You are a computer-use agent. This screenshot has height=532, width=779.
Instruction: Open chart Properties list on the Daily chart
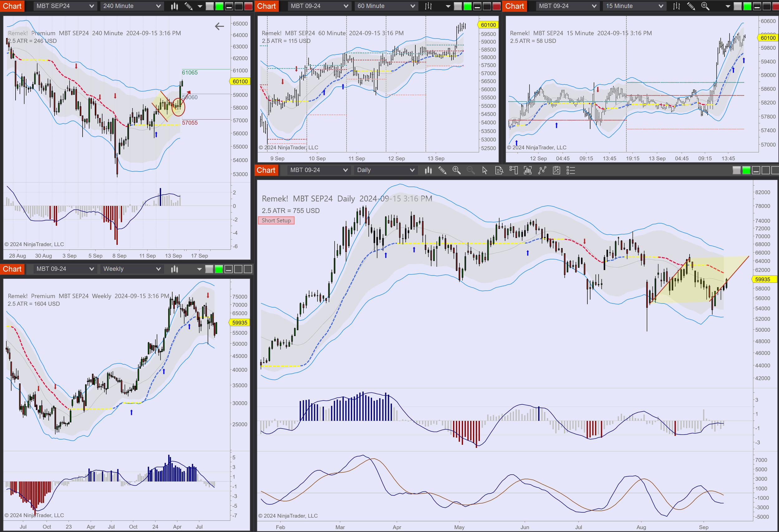click(570, 170)
